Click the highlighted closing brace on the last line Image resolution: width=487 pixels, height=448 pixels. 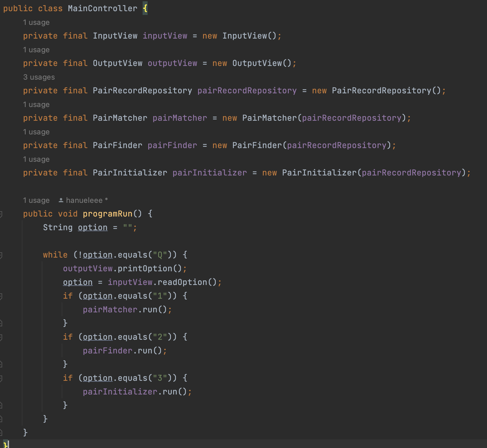tap(6, 444)
